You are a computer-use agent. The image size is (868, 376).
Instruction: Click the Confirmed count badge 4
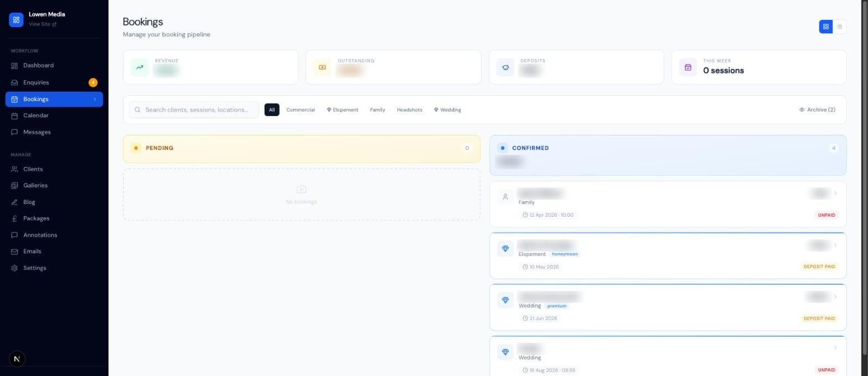(x=833, y=148)
